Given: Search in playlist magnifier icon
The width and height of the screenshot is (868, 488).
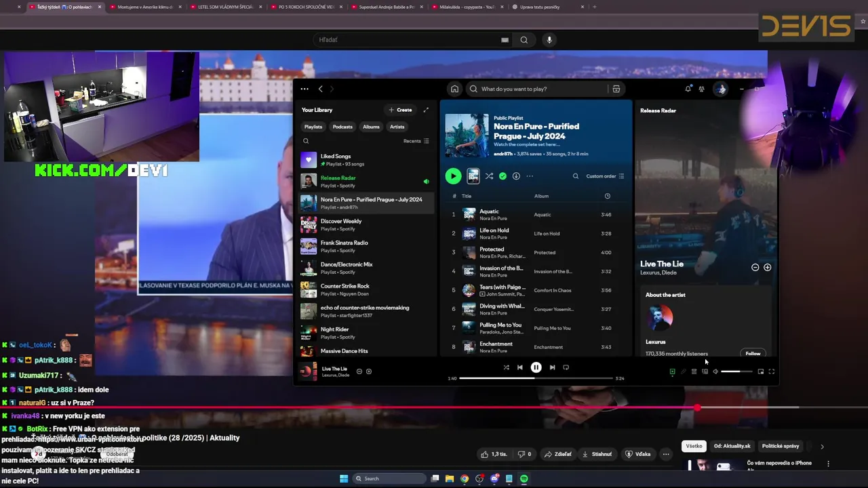Looking at the screenshot, I should (576, 176).
